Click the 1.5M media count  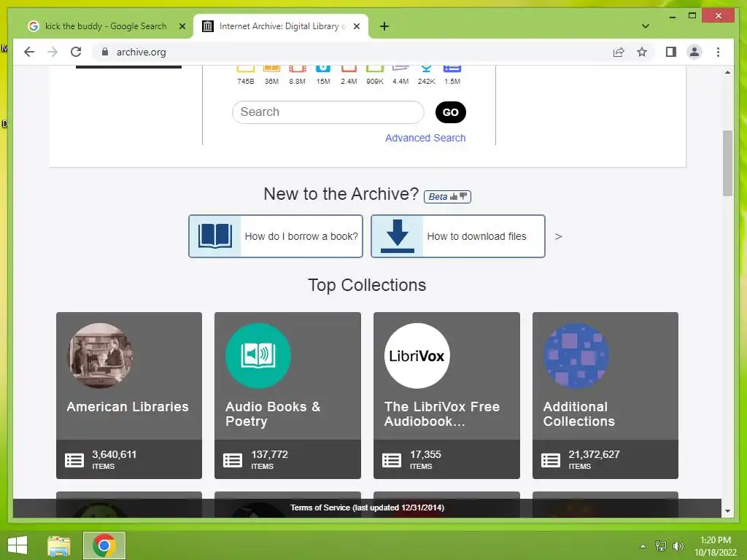452,82
